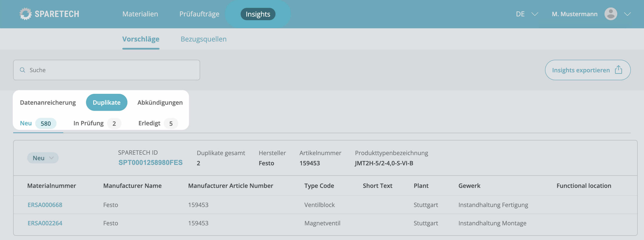This screenshot has height=240, width=644.
Task: Switch to the Bezugsquellen tab
Action: pos(203,39)
